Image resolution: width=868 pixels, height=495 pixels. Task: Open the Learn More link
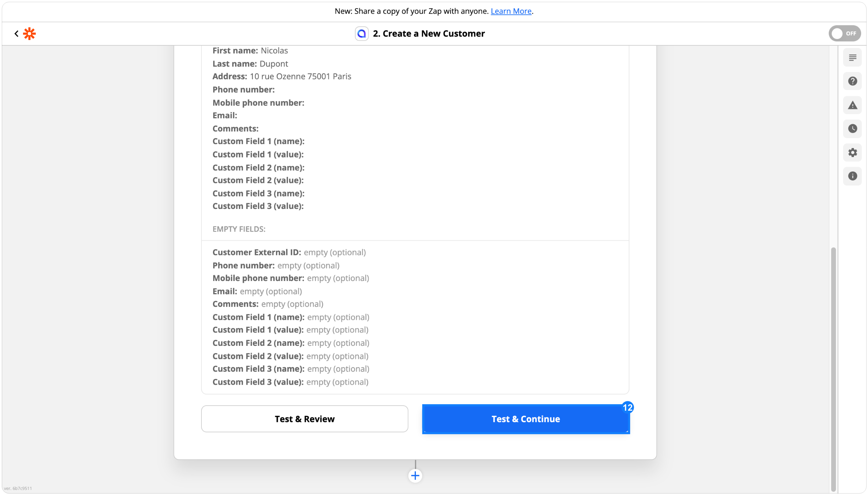[x=511, y=11]
